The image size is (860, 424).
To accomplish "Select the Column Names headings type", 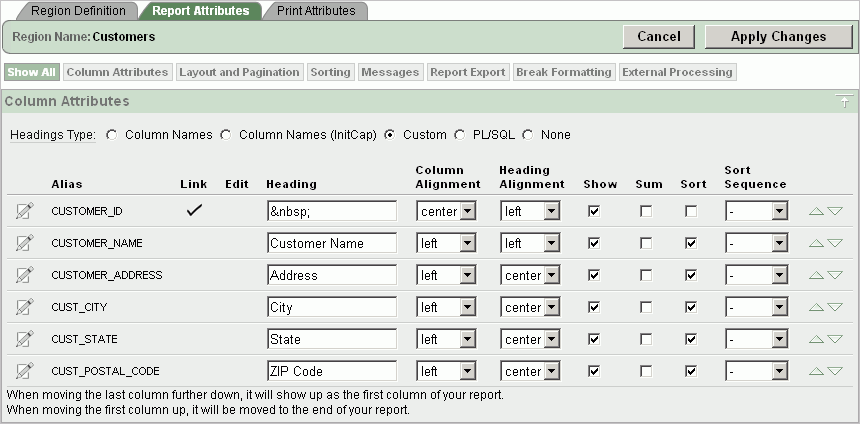I will 111,134.
